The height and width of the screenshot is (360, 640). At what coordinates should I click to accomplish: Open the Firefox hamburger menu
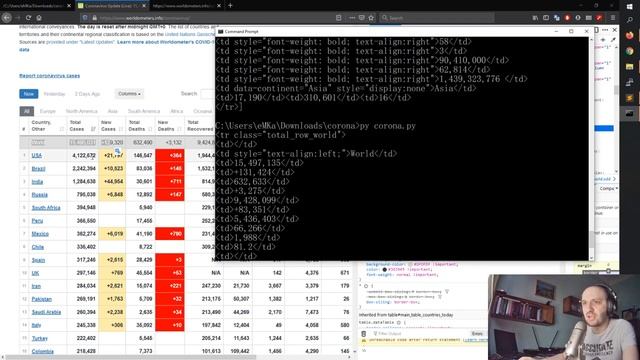click(x=613, y=18)
